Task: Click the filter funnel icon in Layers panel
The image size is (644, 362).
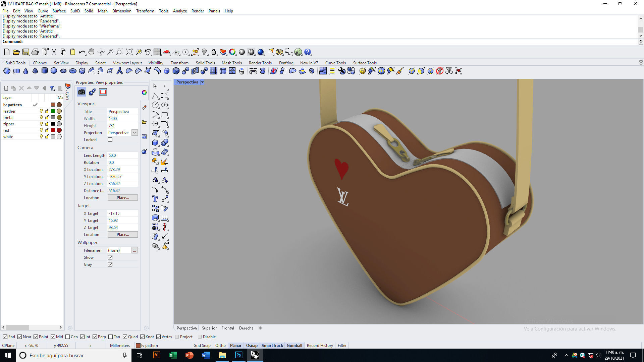Action: pyautogui.click(x=52, y=88)
